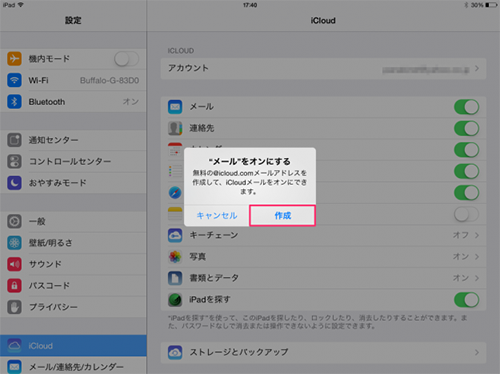This screenshot has height=374, width=500.
Task: Tap the Wi-Fi status bar indicator
Action: pos(20,5)
